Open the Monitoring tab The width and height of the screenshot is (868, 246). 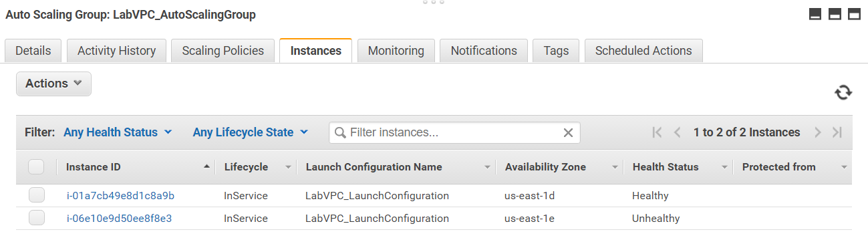396,51
